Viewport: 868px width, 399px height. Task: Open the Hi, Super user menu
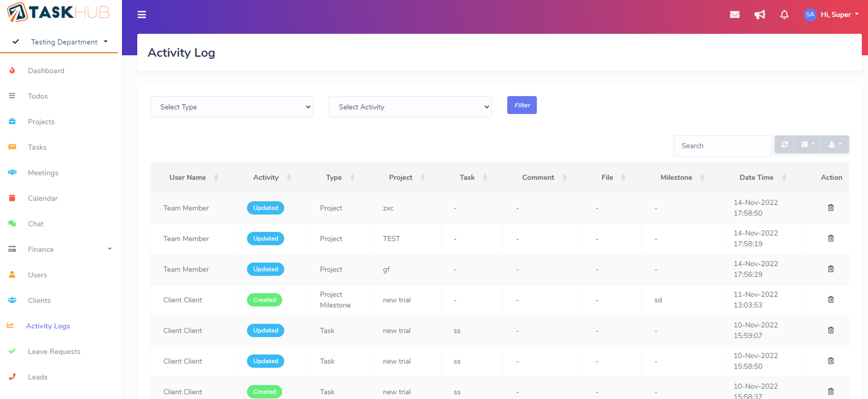pyautogui.click(x=832, y=15)
